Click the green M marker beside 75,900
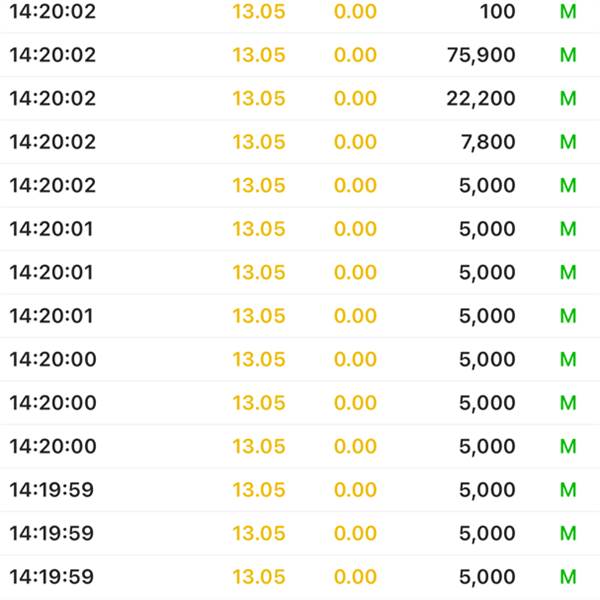This screenshot has height=600, width=600. coord(568,55)
